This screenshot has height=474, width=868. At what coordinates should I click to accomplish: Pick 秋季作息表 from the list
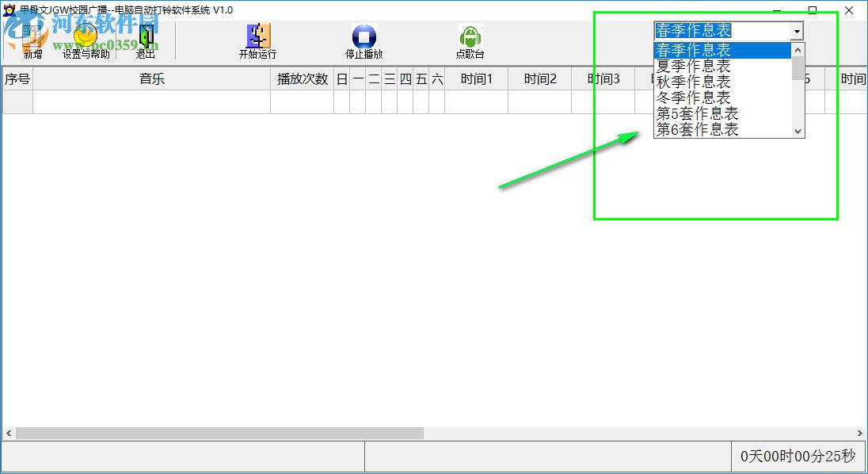(722, 82)
